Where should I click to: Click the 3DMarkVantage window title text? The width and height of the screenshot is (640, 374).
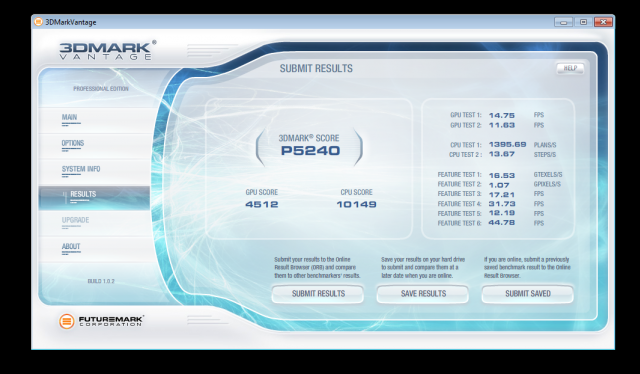tap(71, 22)
